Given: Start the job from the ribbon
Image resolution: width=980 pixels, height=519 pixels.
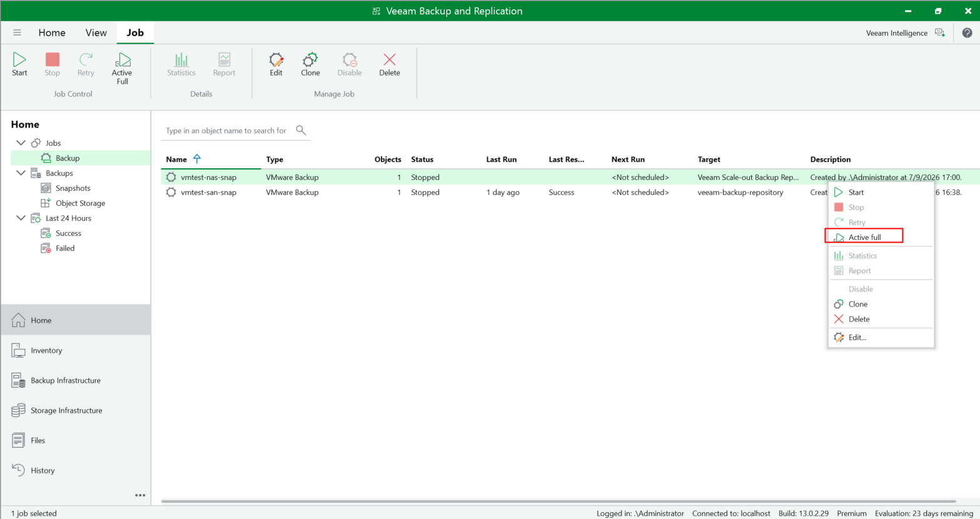Looking at the screenshot, I should pos(19,64).
